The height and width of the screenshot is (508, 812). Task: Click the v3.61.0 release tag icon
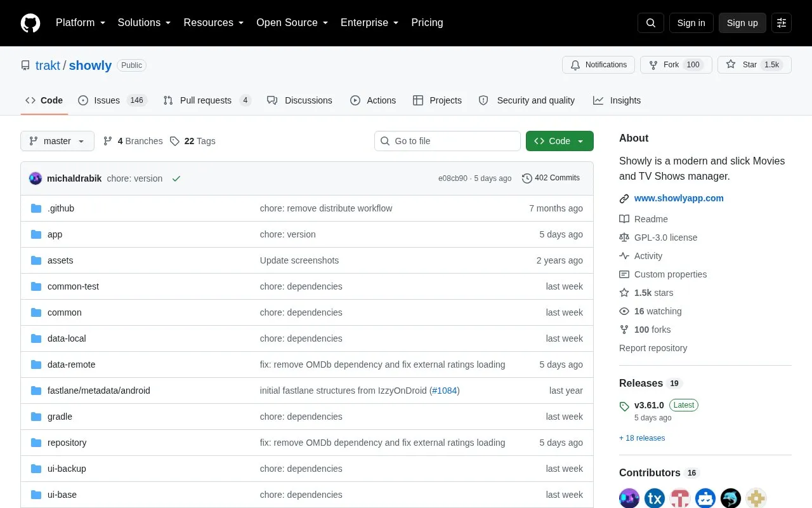click(x=624, y=406)
